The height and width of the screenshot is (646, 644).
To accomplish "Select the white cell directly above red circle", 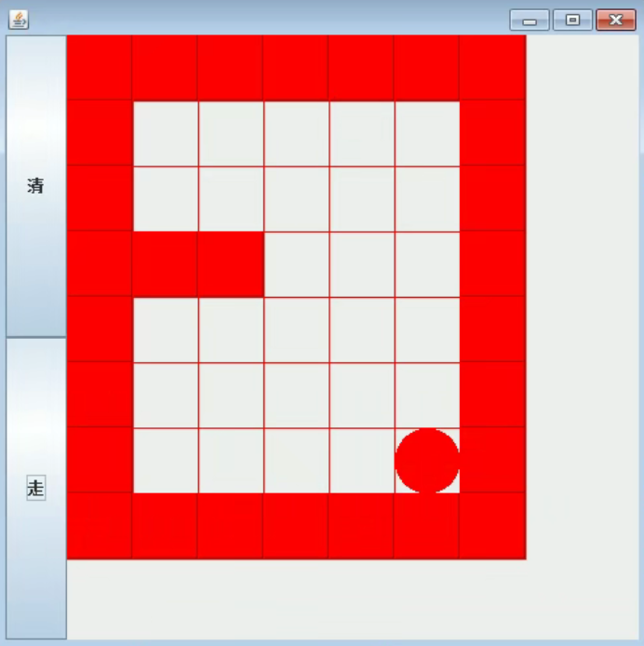I will click(x=427, y=396).
